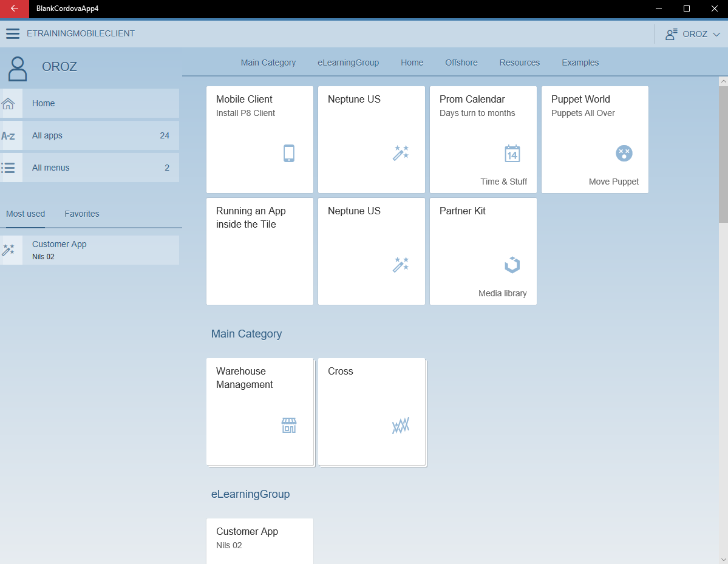This screenshot has height=564, width=728.
Task: Click the warehouse icon on the Warehouse Management tile
Action: (289, 425)
